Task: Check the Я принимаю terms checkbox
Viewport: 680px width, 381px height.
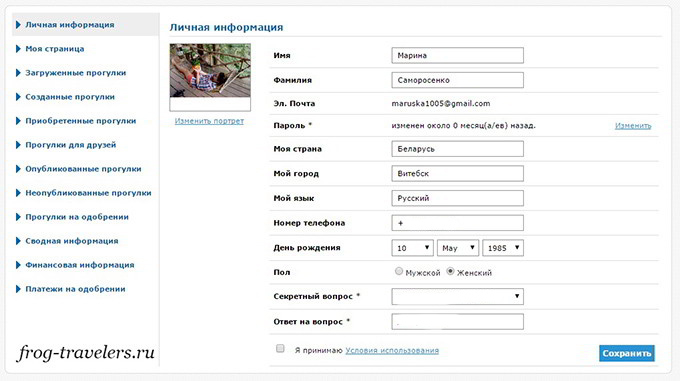Action: pyautogui.click(x=280, y=348)
